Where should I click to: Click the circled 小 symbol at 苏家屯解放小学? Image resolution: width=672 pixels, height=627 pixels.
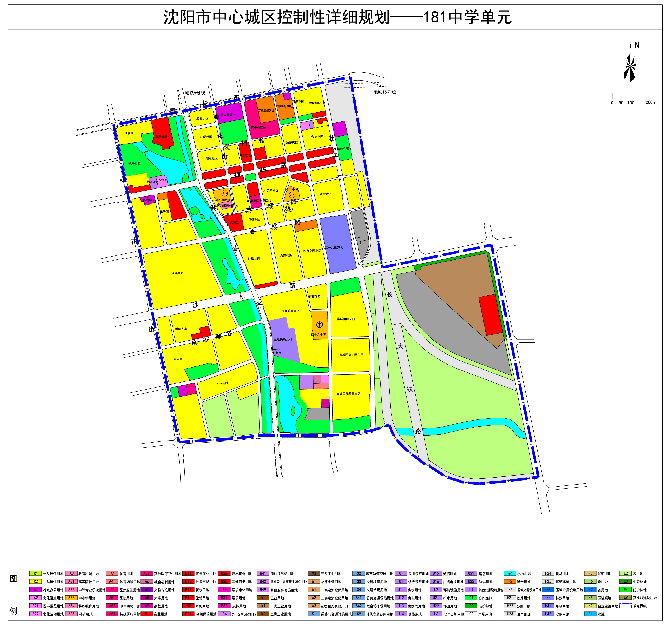[224, 193]
